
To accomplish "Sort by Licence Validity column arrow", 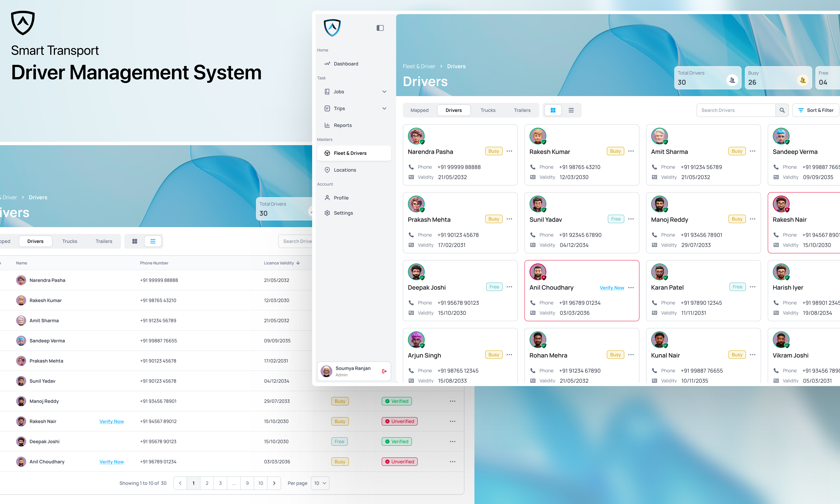I will (x=298, y=263).
